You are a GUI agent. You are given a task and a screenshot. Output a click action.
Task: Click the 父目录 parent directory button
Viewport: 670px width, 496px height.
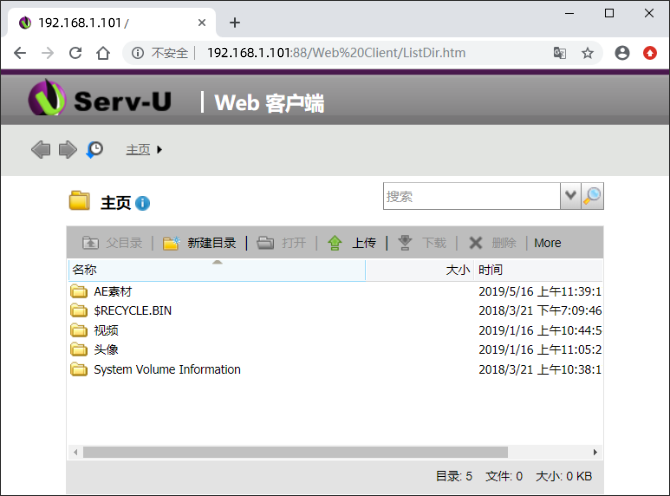click(112, 243)
